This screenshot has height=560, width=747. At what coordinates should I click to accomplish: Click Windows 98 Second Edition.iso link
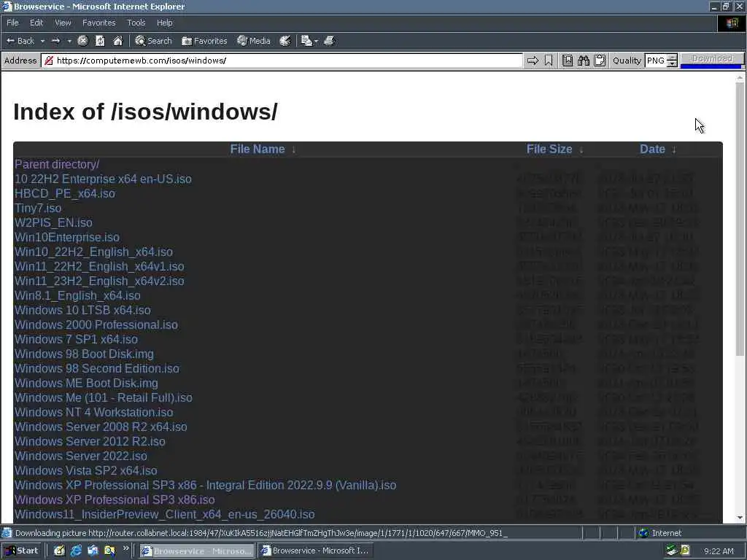tap(97, 368)
